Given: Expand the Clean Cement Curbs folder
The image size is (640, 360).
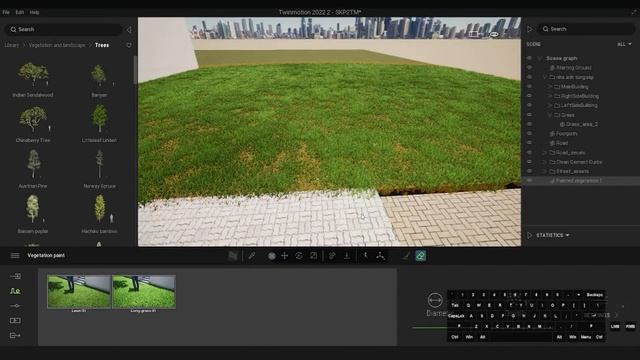Looking at the screenshot, I should point(545,162).
